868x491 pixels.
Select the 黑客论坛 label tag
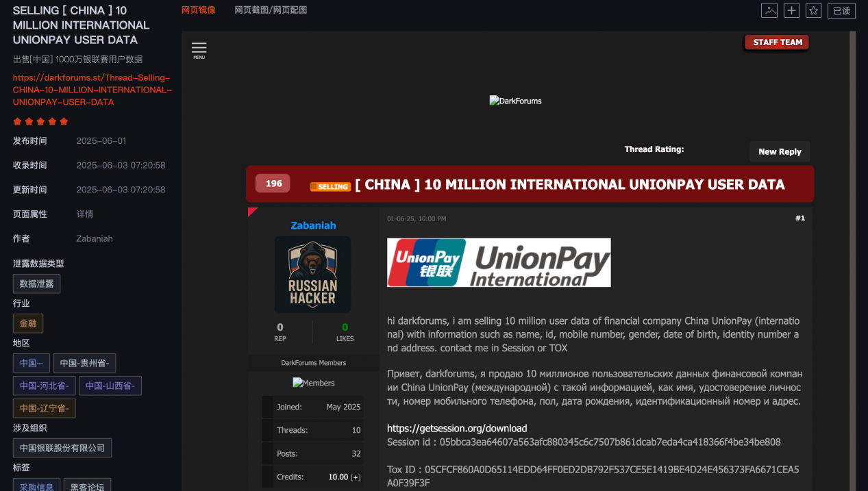coord(88,486)
